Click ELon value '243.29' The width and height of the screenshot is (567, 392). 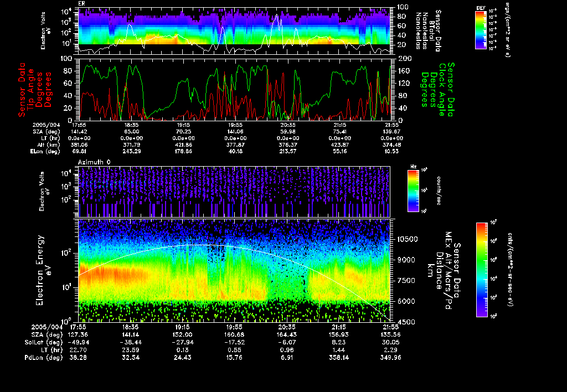point(131,152)
